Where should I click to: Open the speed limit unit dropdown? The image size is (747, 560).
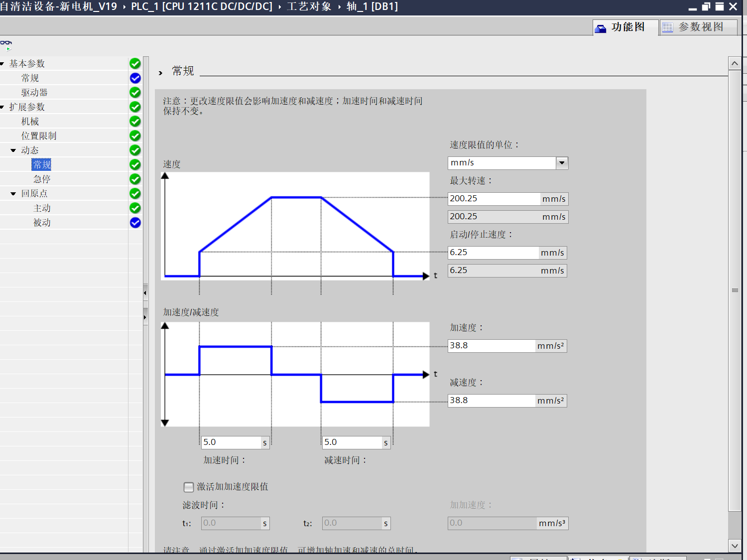coord(562,163)
